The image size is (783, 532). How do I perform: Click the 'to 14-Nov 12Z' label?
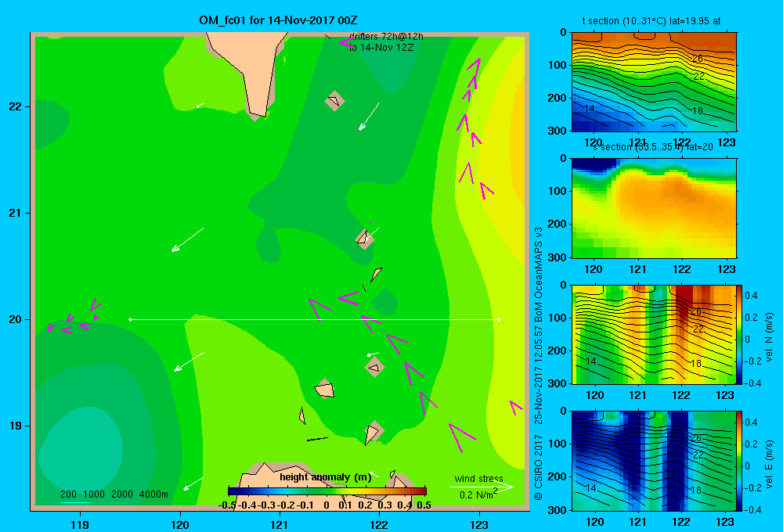tap(381, 48)
